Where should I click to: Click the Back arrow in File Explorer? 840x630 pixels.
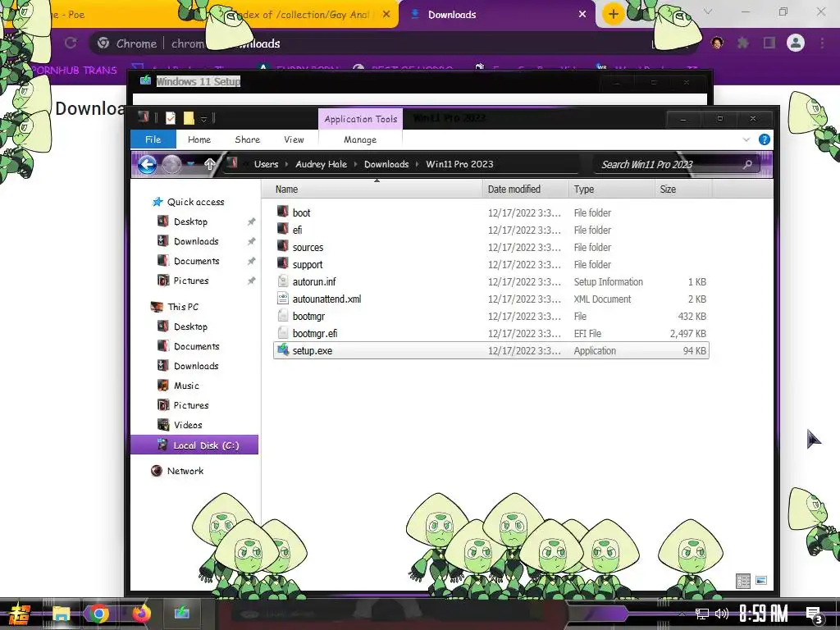click(x=147, y=164)
